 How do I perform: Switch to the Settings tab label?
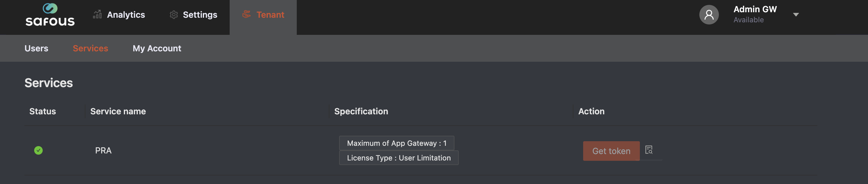[200, 14]
